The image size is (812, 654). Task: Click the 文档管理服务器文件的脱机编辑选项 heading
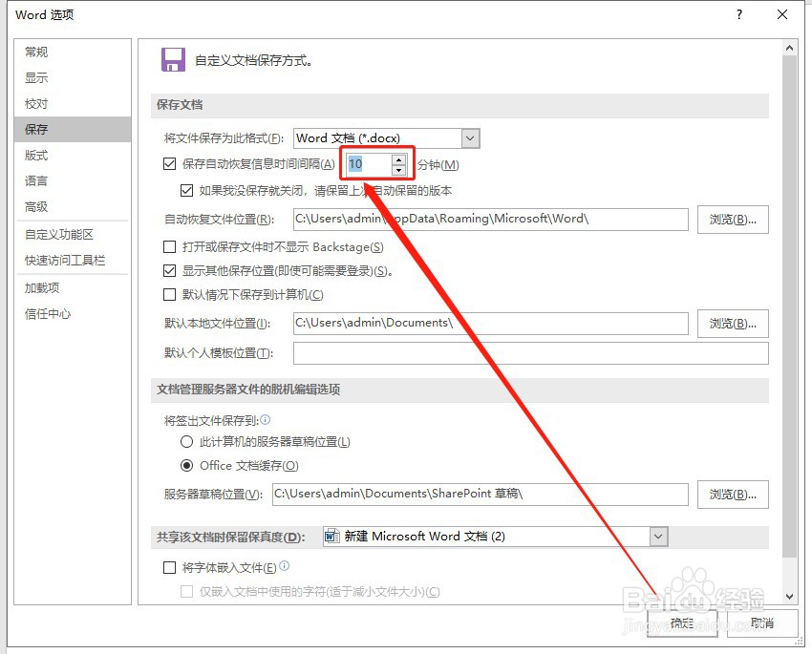[248, 390]
